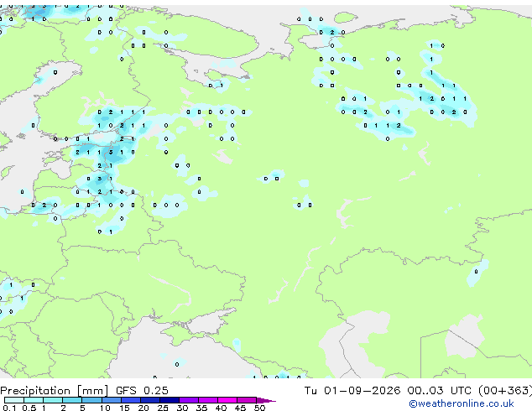532x411 pixels.
Task: Click the legend label '20'
Action: (x=143, y=408)
